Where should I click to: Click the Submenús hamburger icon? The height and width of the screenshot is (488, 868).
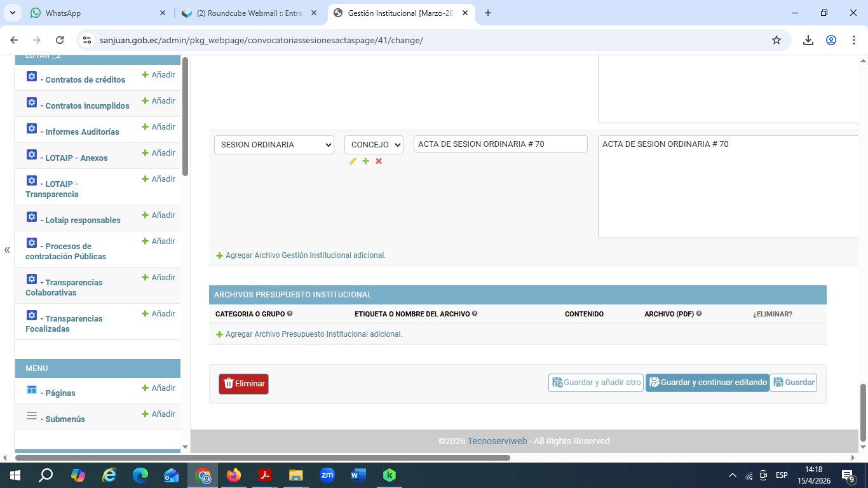pyautogui.click(x=32, y=416)
